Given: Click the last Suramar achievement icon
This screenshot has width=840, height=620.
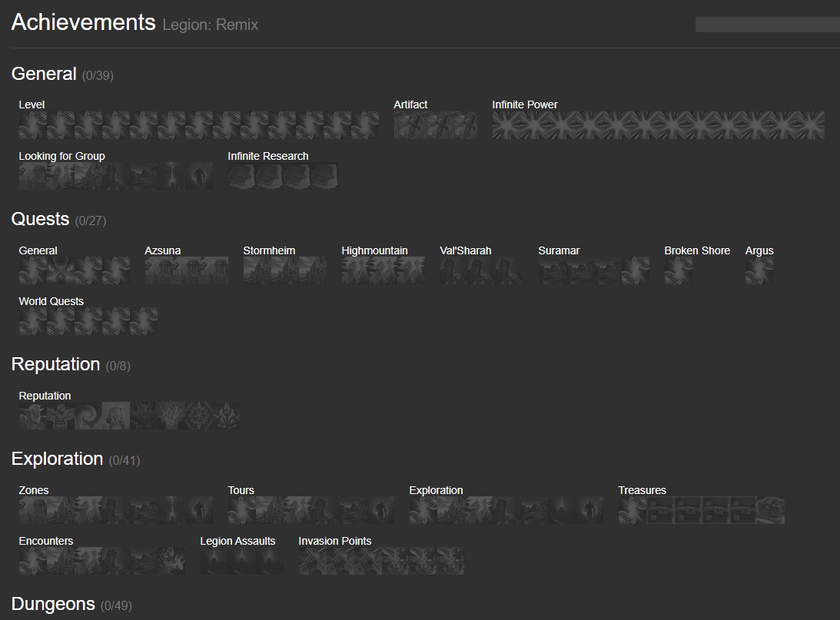Looking at the screenshot, I should 636,270.
